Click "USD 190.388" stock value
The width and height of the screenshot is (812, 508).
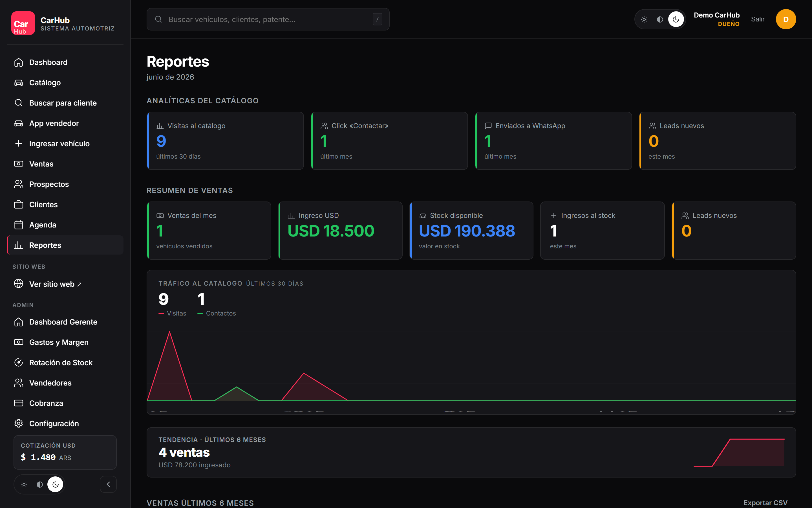[467, 231]
